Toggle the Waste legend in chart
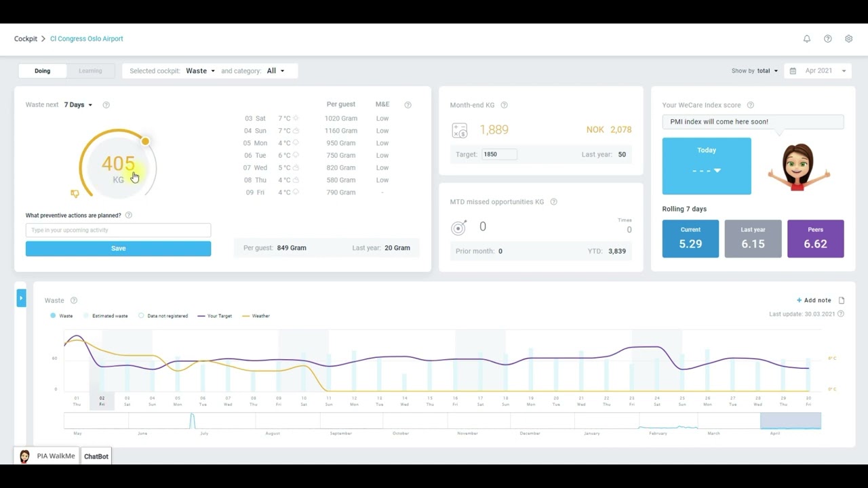 click(x=61, y=316)
